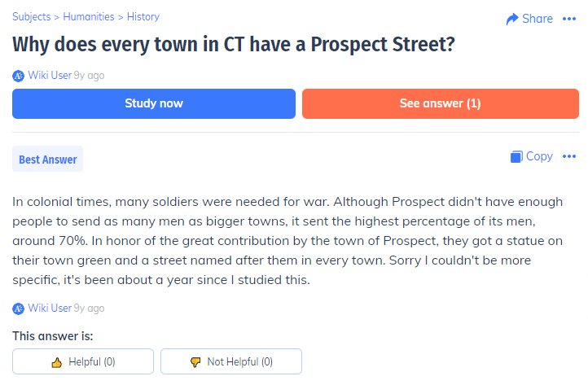Click the question author's avatar icon

coord(19,76)
